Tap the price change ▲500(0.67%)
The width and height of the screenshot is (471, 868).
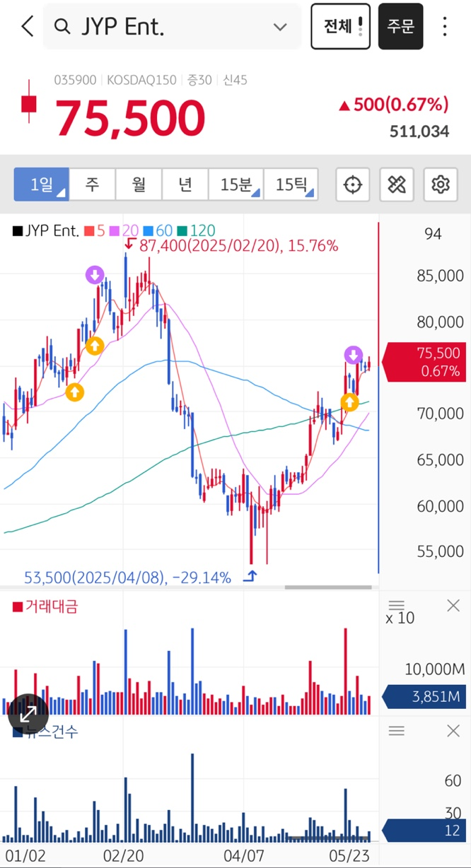point(394,105)
